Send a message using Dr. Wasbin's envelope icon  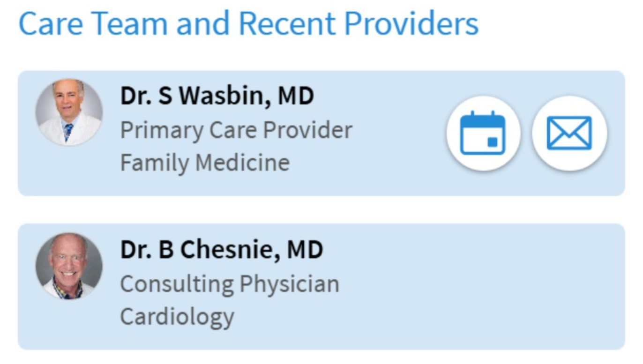coord(569,133)
